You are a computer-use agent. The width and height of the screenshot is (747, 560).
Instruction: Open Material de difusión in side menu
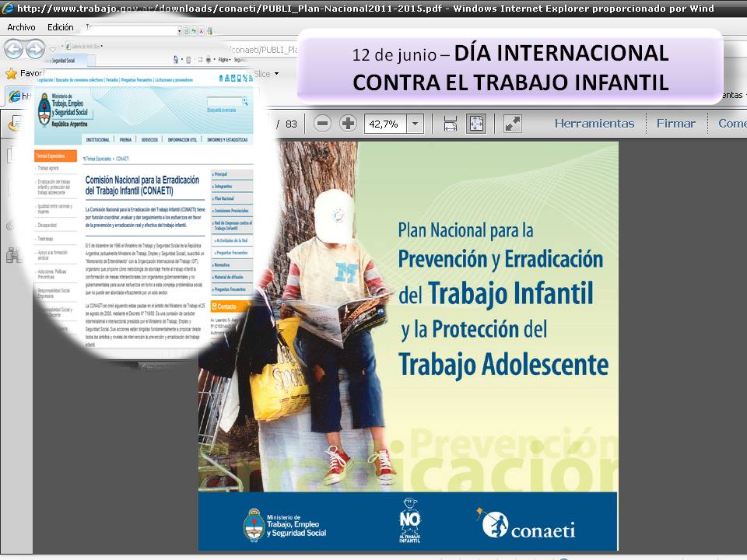[x=232, y=277]
